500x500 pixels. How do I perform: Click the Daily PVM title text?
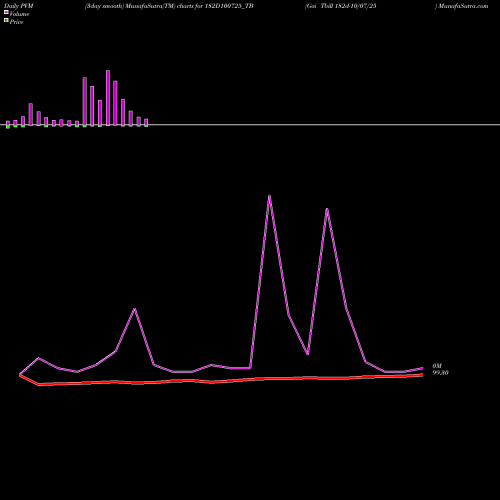click(x=19, y=6)
